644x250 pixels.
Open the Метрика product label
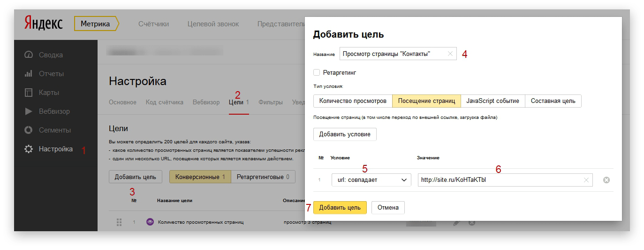click(x=97, y=23)
